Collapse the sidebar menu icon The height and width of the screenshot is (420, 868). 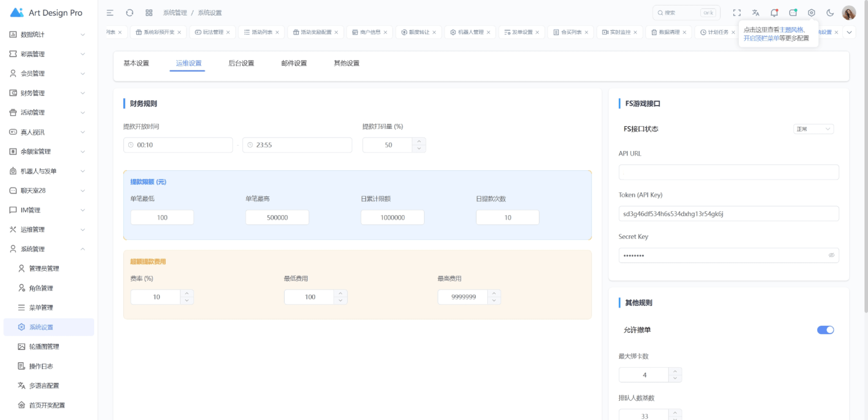110,13
